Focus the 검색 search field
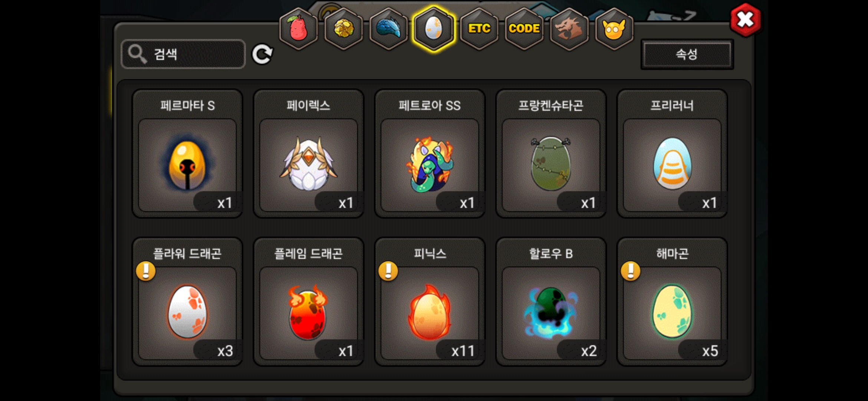Screen dimensions: 868x401 click(183, 54)
